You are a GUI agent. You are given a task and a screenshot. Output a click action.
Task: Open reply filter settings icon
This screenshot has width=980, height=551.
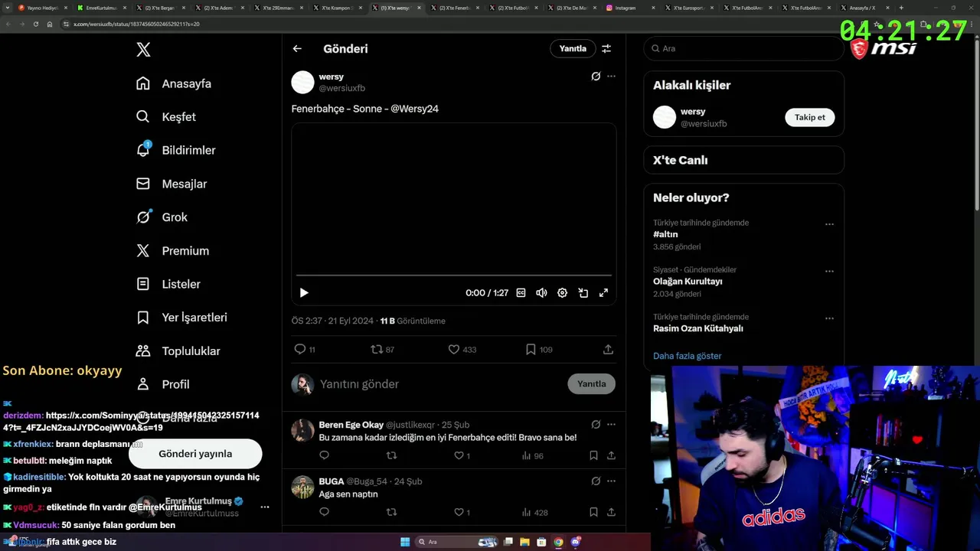click(606, 48)
